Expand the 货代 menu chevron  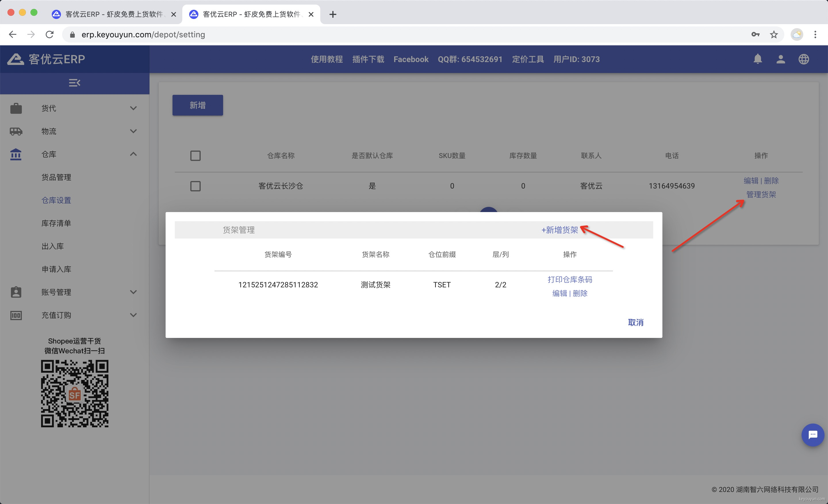[x=133, y=108]
